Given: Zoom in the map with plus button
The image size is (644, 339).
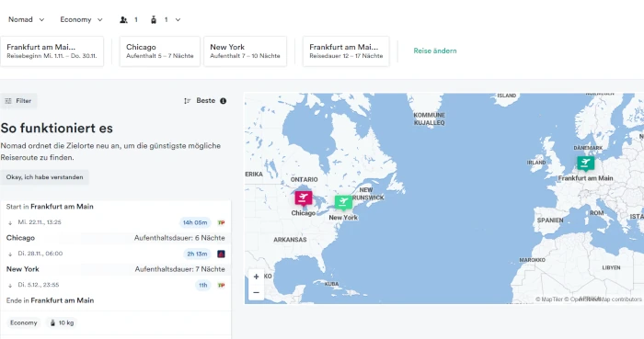Looking at the screenshot, I should click(x=257, y=277).
